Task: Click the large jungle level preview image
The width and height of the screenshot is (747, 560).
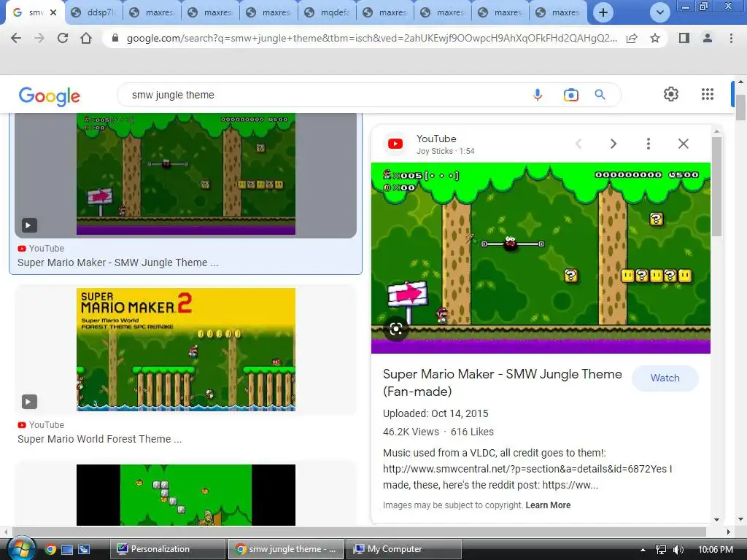Action: click(541, 257)
